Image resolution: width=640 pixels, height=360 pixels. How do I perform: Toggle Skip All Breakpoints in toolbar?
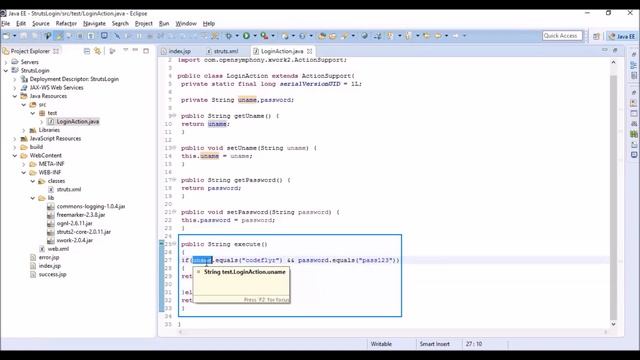(x=117, y=36)
